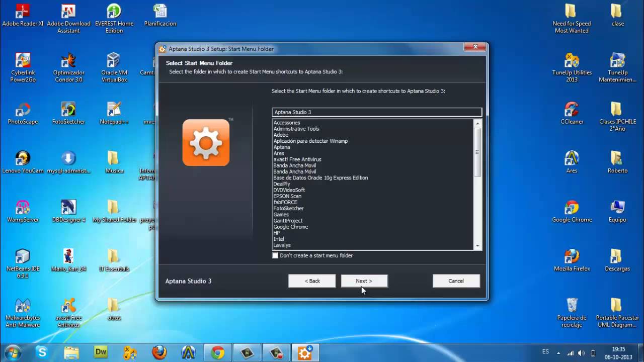Open PhotoScape desktop icon

[x=23, y=114]
